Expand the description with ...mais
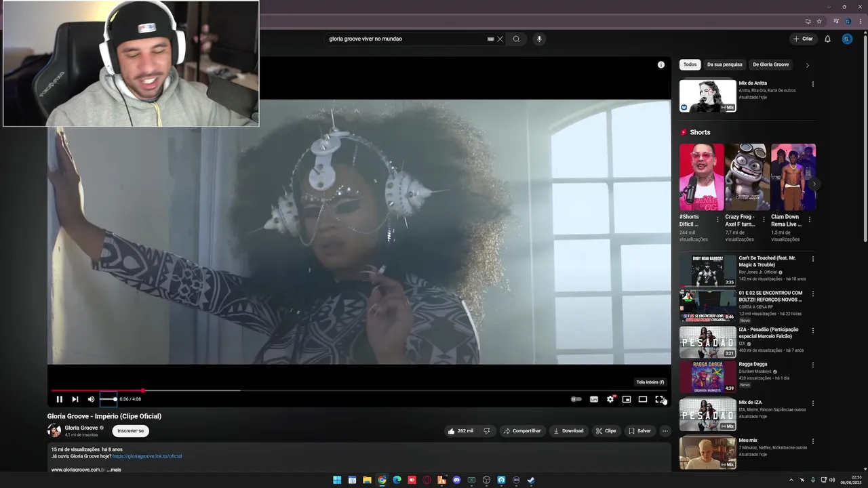868x488 pixels. (x=114, y=470)
